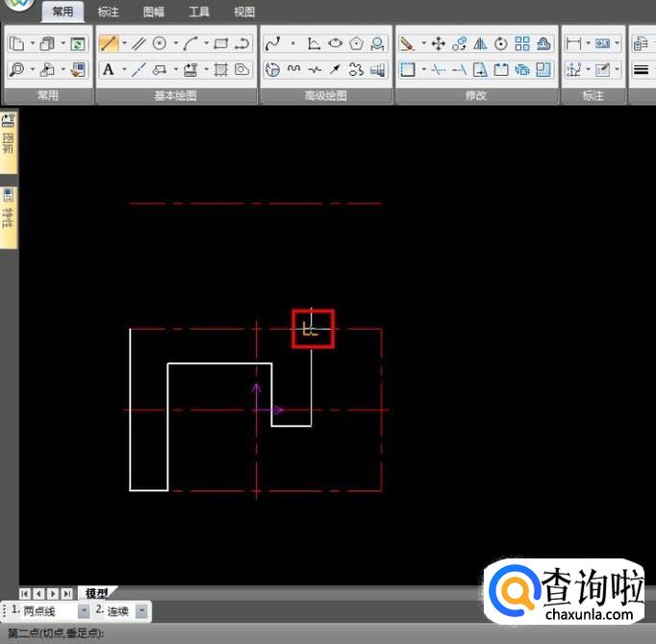Click the Mirror tool in modify panel

pos(480,43)
